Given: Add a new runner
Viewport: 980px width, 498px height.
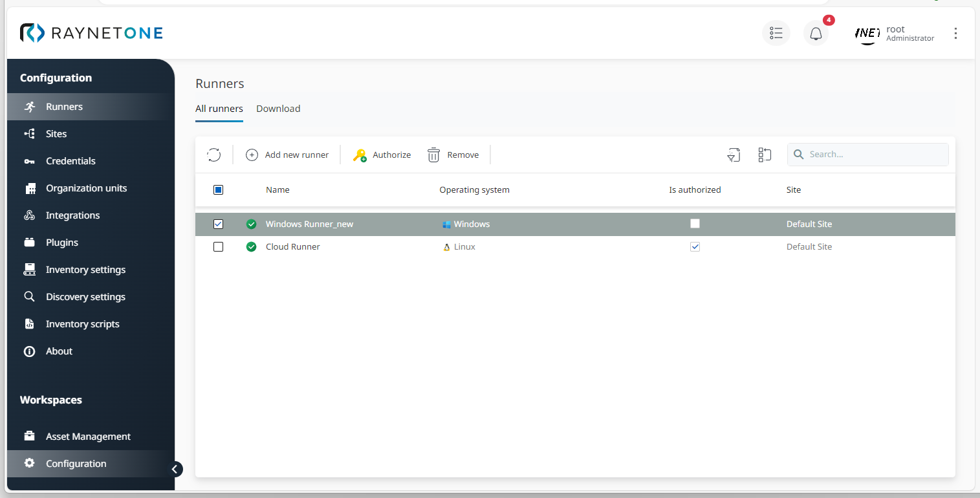Looking at the screenshot, I should tap(287, 155).
